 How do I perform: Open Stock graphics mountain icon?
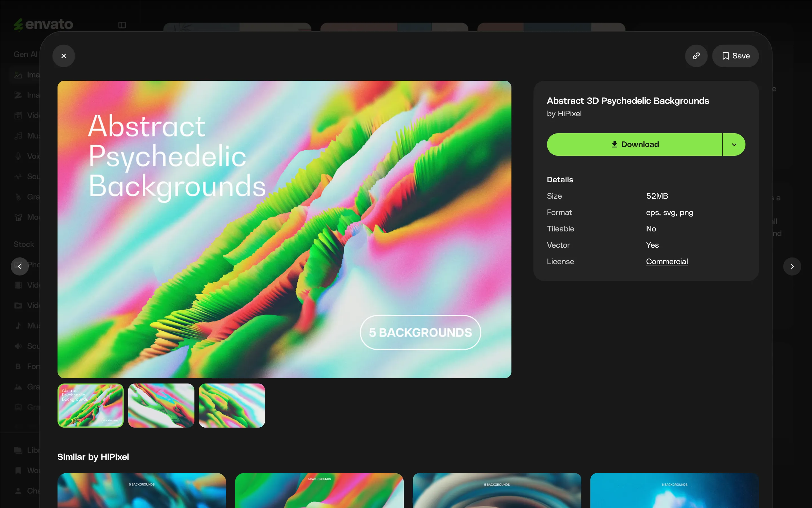click(18, 387)
